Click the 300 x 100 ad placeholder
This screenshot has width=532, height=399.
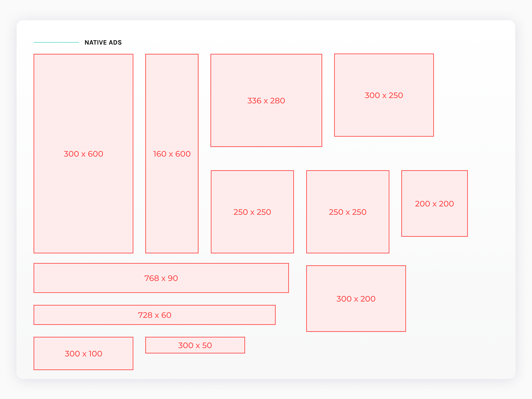pos(83,353)
